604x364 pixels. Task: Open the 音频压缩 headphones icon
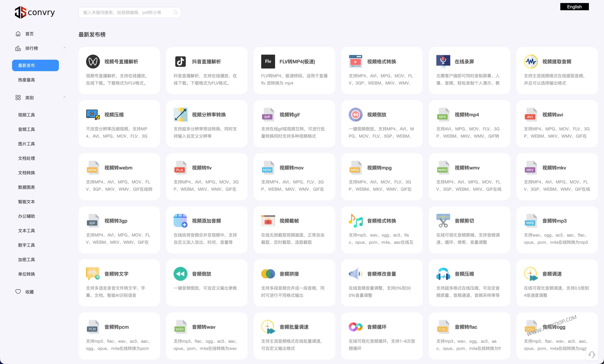pyautogui.click(x=443, y=274)
